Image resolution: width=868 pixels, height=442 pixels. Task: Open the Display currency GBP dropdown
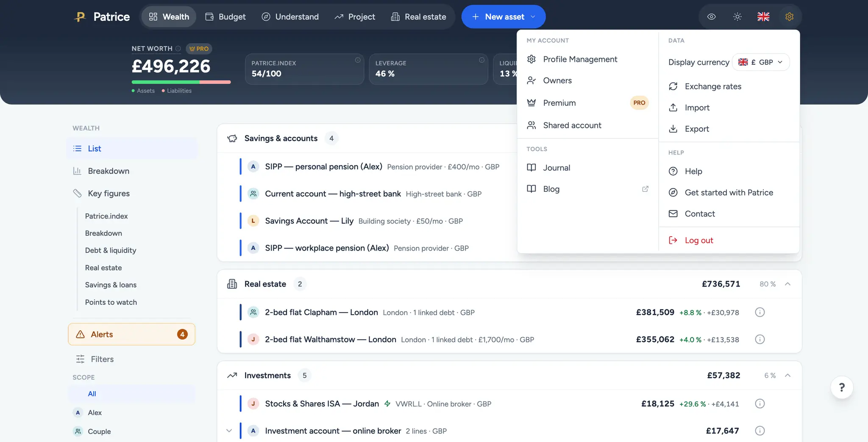point(761,62)
